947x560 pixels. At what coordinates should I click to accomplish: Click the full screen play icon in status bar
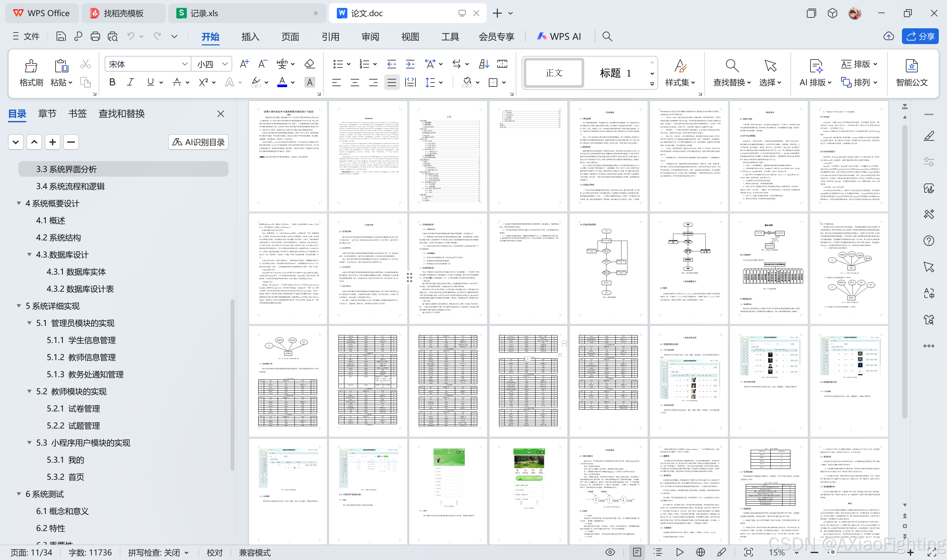[x=679, y=552]
